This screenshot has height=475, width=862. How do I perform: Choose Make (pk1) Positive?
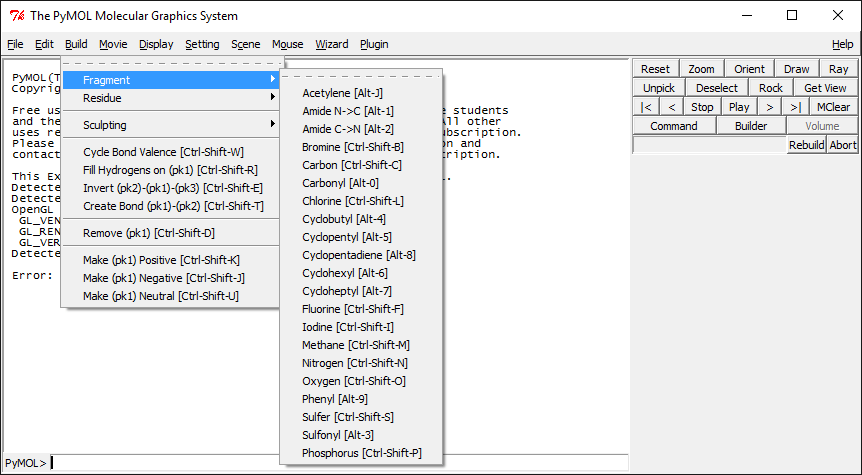(x=172, y=260)
